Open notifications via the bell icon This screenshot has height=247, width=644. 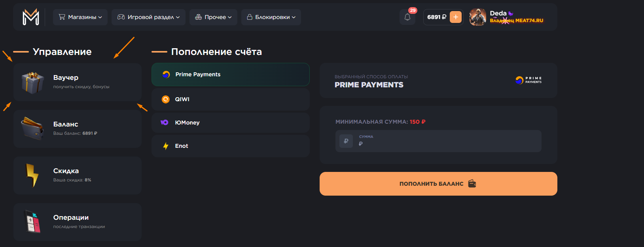pos(407,17)
